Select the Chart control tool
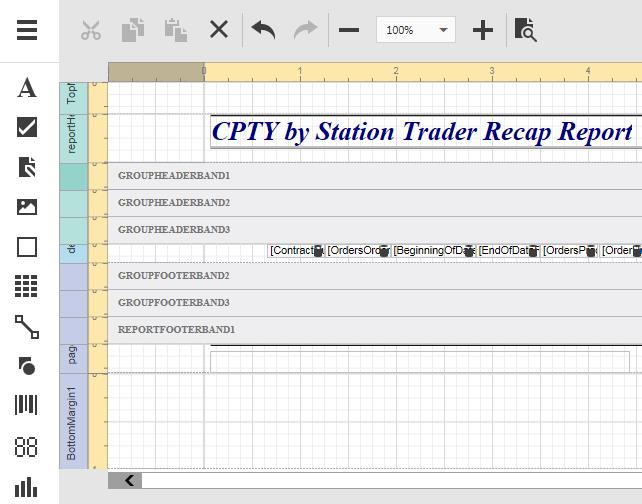Screen dimensions: 642x504 [27, 486]
